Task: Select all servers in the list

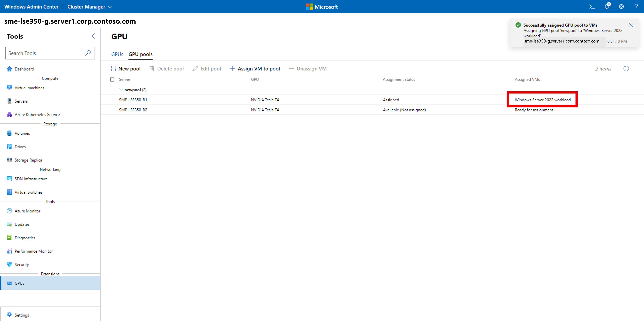Action: 112,79
